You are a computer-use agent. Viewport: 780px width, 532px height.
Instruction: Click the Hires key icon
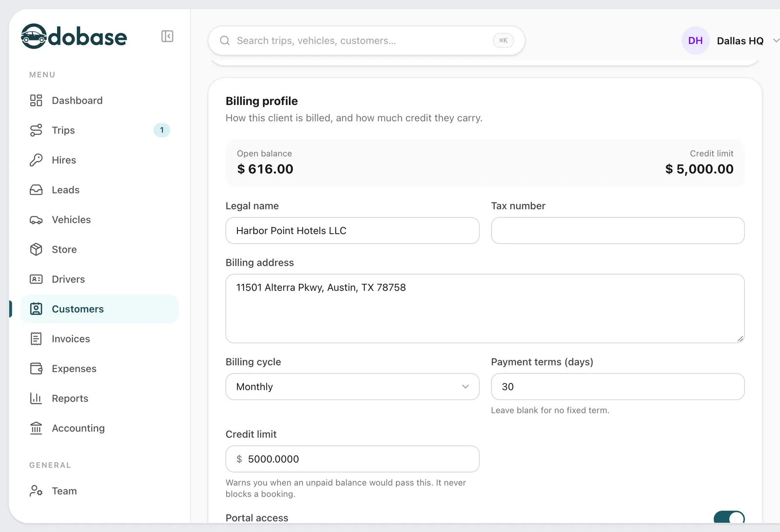(36, 160)
